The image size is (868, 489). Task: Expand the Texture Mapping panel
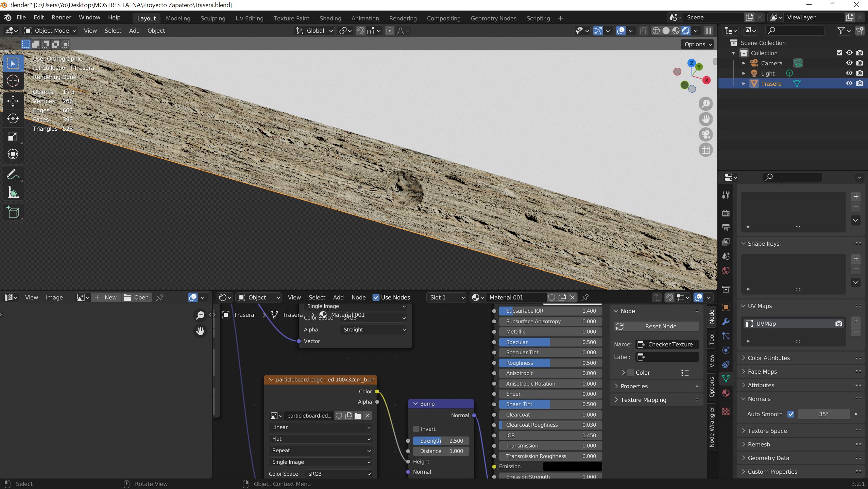click(x=643, y=400)
